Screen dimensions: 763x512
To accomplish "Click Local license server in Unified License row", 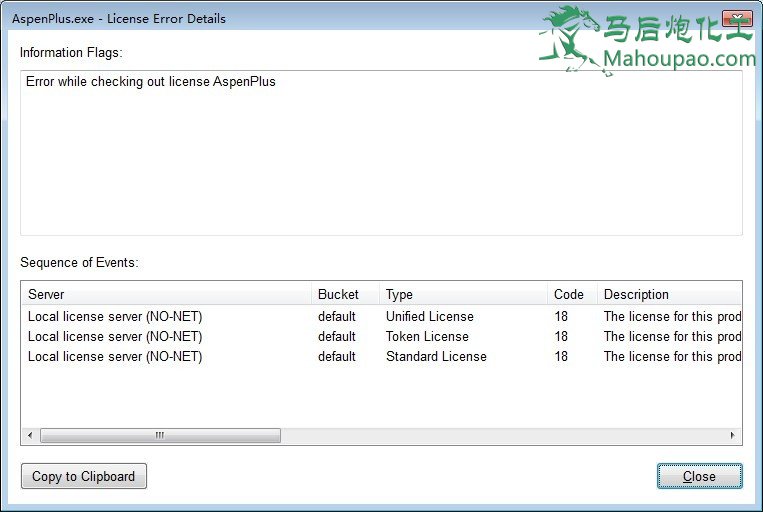I will point(115,316).
